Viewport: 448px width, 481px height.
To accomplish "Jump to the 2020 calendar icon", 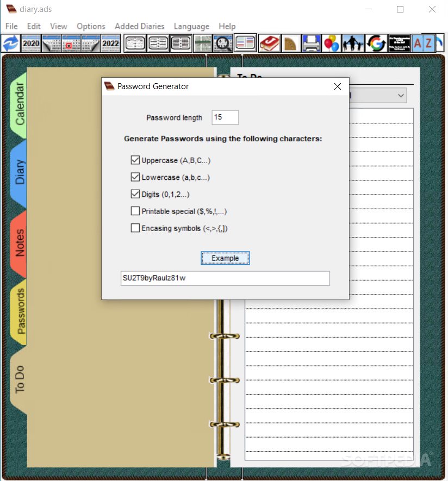I will pyautogui.click(x=30, y=43).
